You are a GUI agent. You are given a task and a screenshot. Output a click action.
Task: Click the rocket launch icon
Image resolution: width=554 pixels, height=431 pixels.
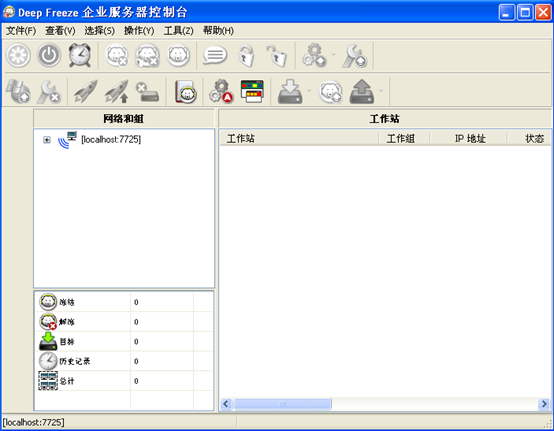[x=85, y=91]
